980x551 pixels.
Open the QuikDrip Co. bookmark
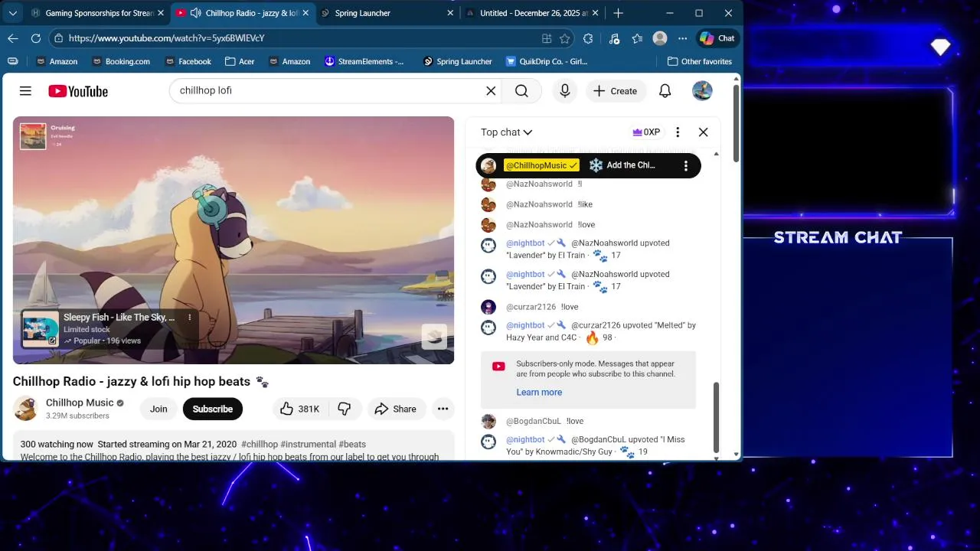[x=547, y=61]
